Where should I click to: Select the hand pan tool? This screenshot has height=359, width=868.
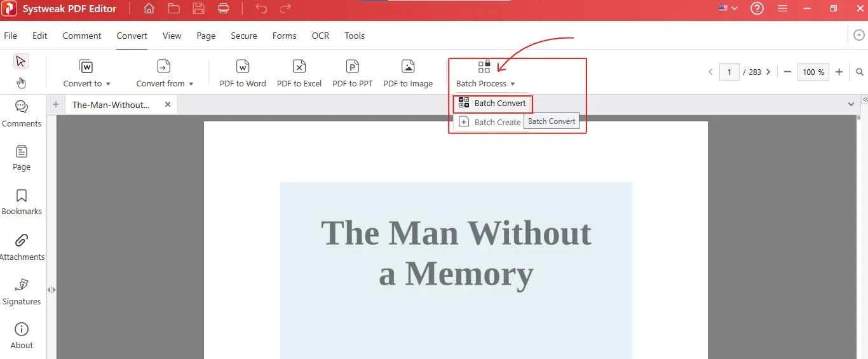click(21, 83)
